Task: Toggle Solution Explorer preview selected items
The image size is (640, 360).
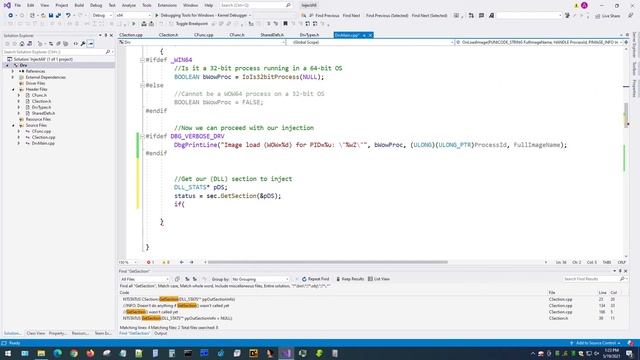Action: (x=91, y=43)
